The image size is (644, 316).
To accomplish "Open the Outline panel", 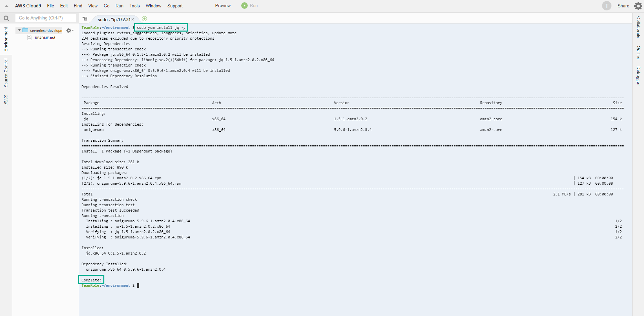I will [x=638, y=53].
